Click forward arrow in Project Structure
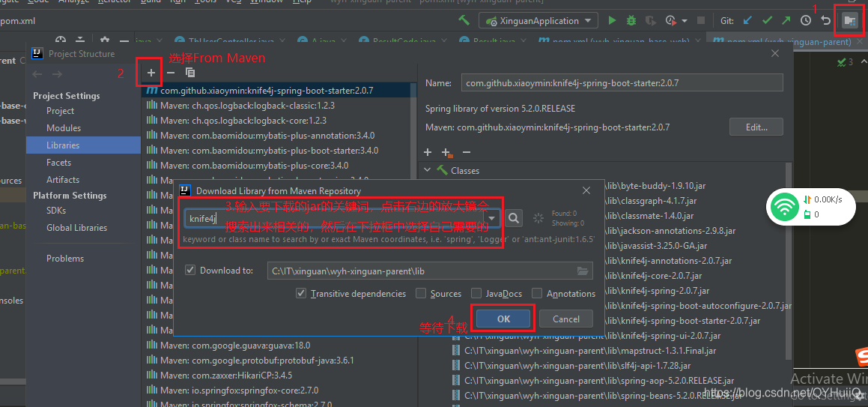The image size is (868, 407). [x=57, y=74]
